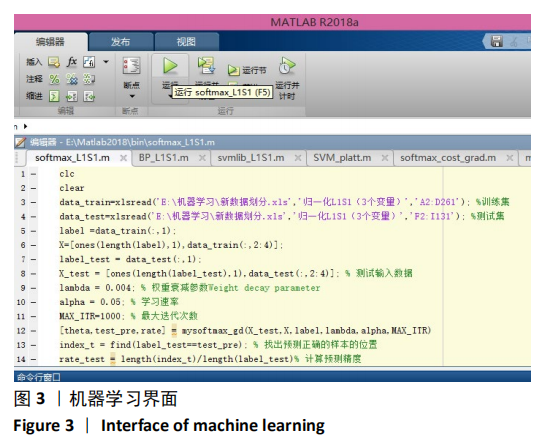Click the wrap comments icon

coord(89,79)
